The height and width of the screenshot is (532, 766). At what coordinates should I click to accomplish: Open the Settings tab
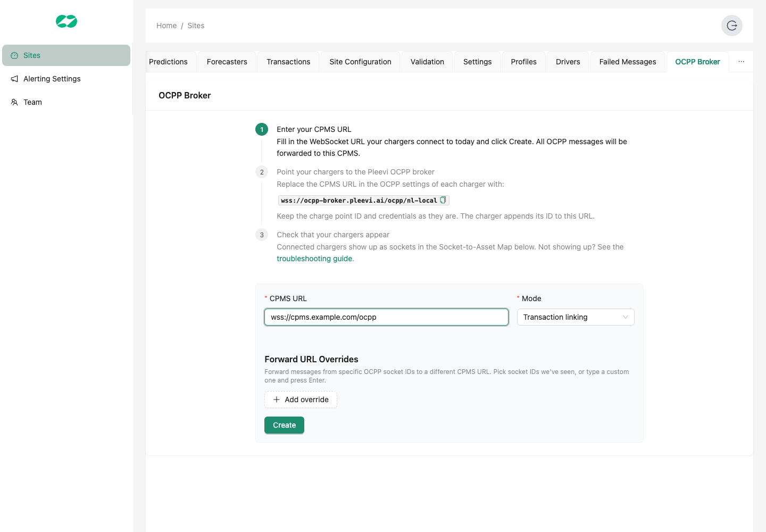pyautogui.click(x=478, y=62)
